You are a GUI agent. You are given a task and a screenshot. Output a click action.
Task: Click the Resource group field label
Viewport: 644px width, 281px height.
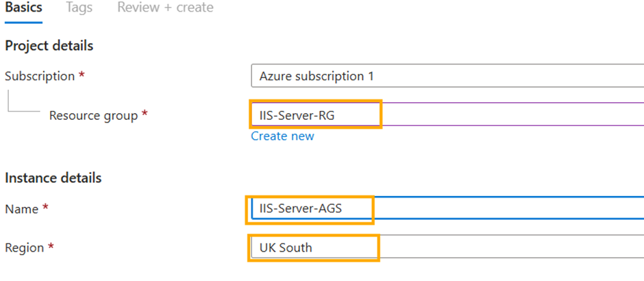click(93, 116)
